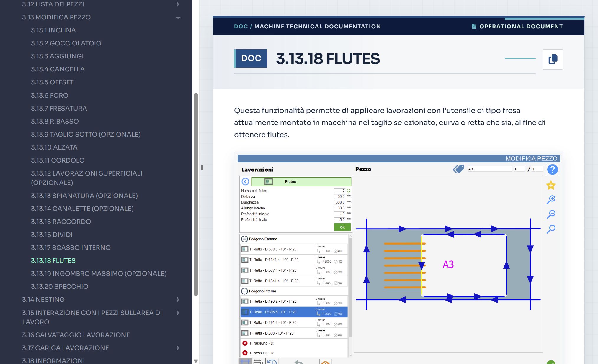Image resolution: width=598 pixels, height=364 pixels.
Task: Select 3.13.5 Offset entry
Action: [x=52, y=82]
